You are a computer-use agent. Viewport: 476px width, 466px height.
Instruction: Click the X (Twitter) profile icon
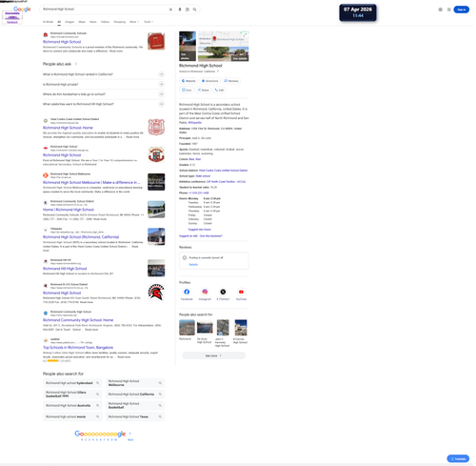click(x=223, y=292)
